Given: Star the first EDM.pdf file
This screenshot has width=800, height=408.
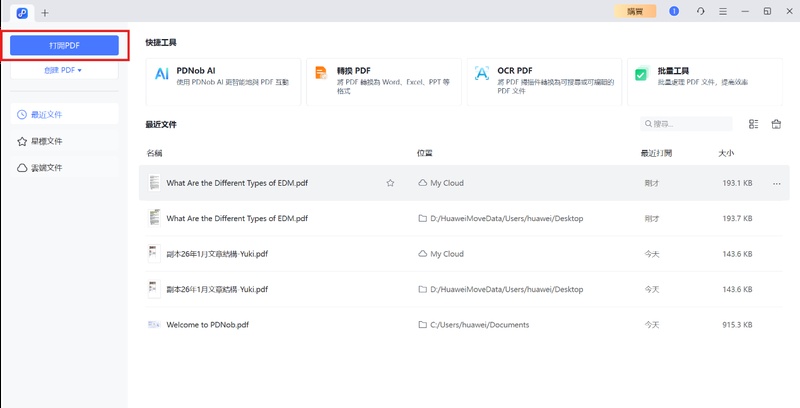Looking at the screenshot, I should 390,183.
